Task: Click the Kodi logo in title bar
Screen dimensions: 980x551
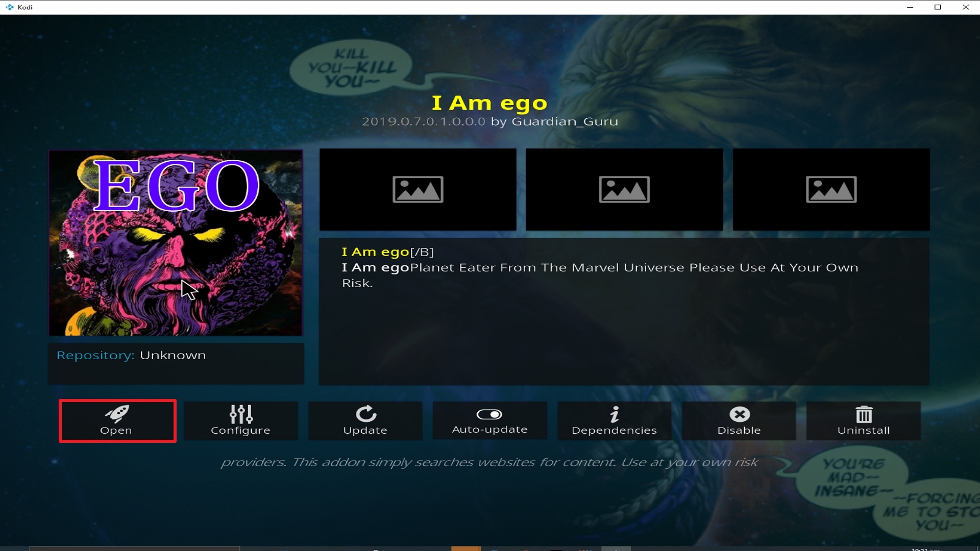Action: 10,7
